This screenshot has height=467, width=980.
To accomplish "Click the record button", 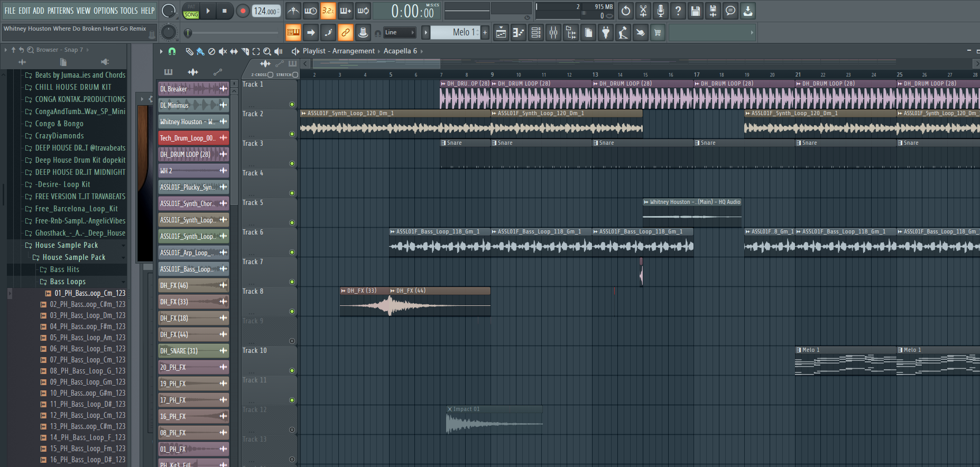I will (243, 11).
